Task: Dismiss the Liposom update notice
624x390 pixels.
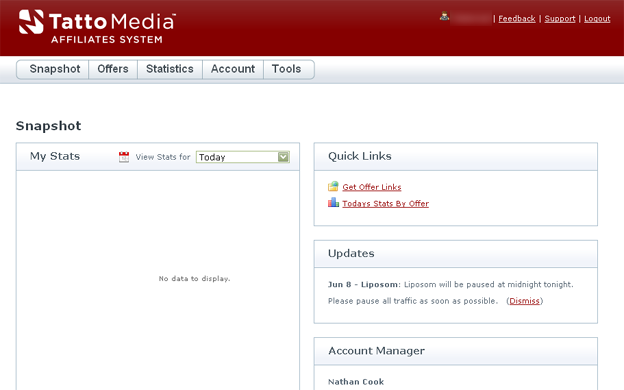Action: point(525,301)
